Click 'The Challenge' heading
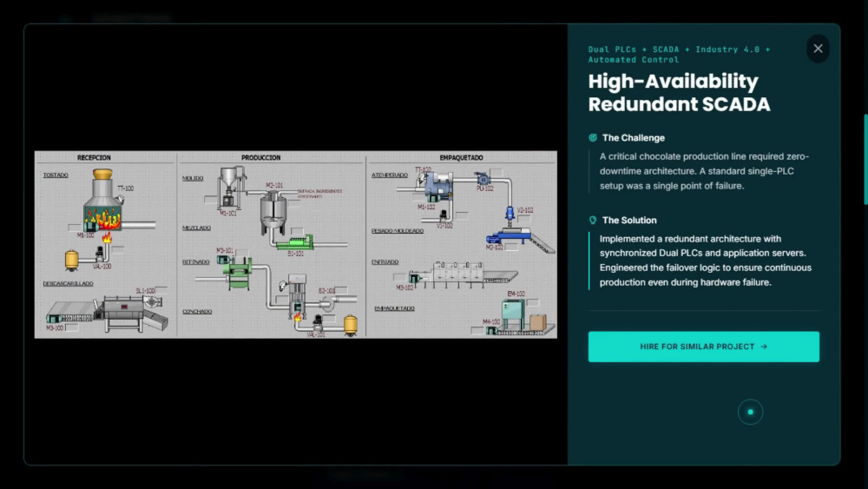 (x=634, y=138)
